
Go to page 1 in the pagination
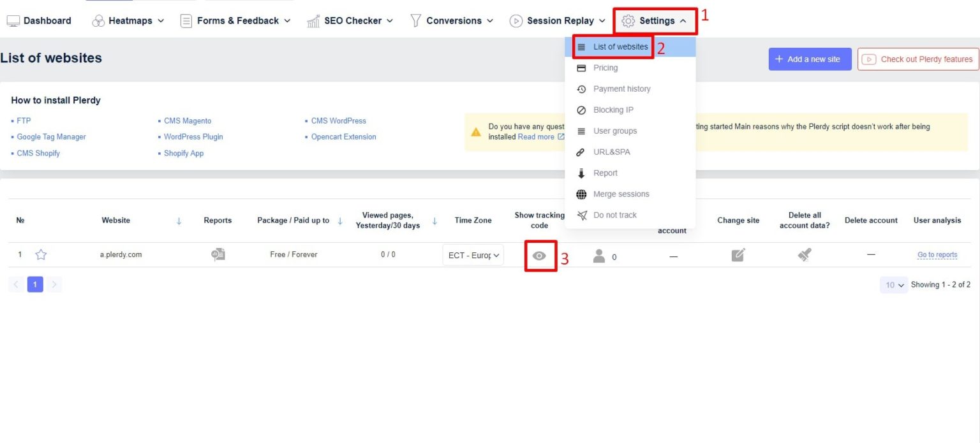tap(35, 284)
